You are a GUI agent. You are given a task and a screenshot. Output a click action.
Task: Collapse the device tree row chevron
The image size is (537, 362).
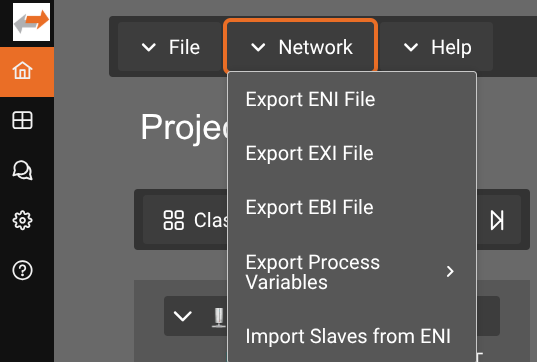pyautogui.click(x=183, y=316)
